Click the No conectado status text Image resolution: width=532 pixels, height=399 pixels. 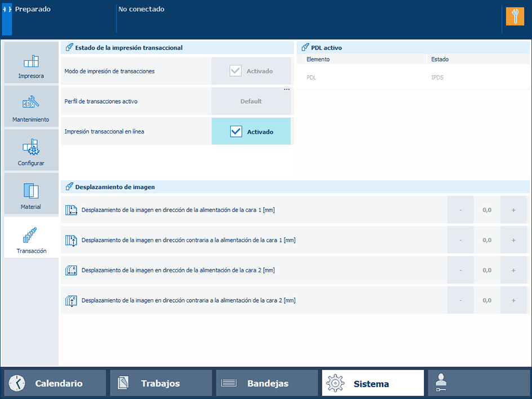click(141, 9)
